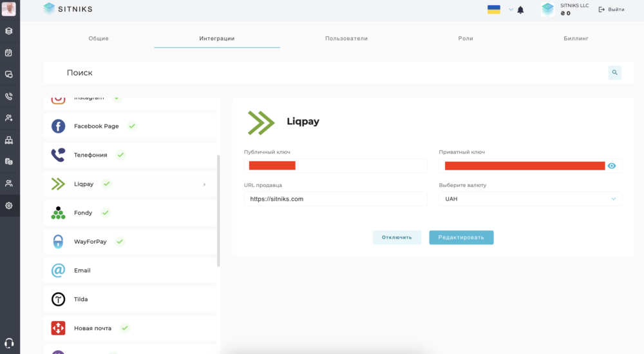Open the users group sidebar icon
The height and width of the screenshot is (354, 644).
8,183
